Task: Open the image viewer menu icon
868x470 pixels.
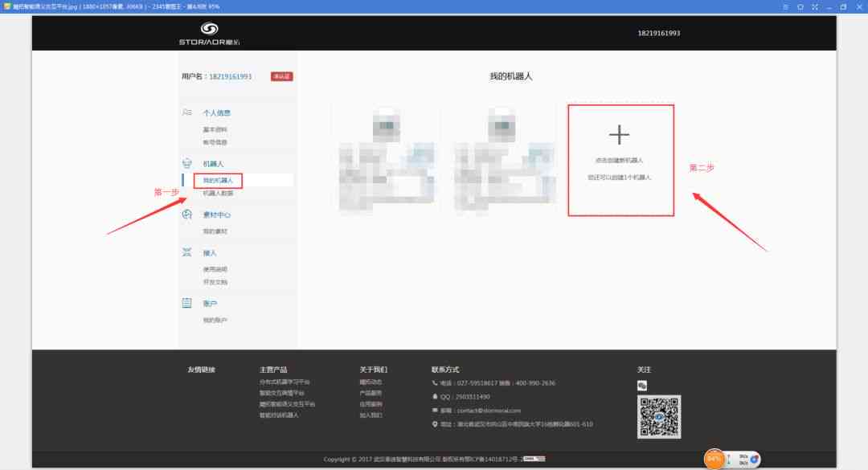Action: (x=785, y=6)
